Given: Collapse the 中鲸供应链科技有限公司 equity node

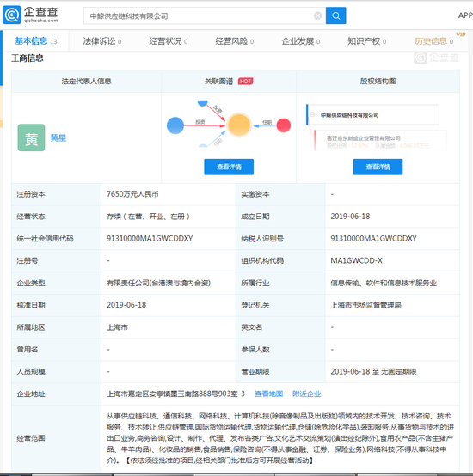Looking at the screenshot, I should coord(312,115).
